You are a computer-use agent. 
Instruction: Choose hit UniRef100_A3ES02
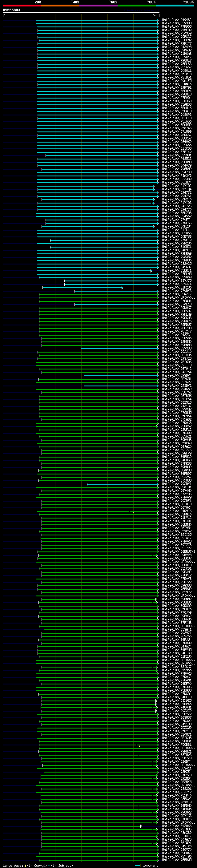[x=177, y=799]
